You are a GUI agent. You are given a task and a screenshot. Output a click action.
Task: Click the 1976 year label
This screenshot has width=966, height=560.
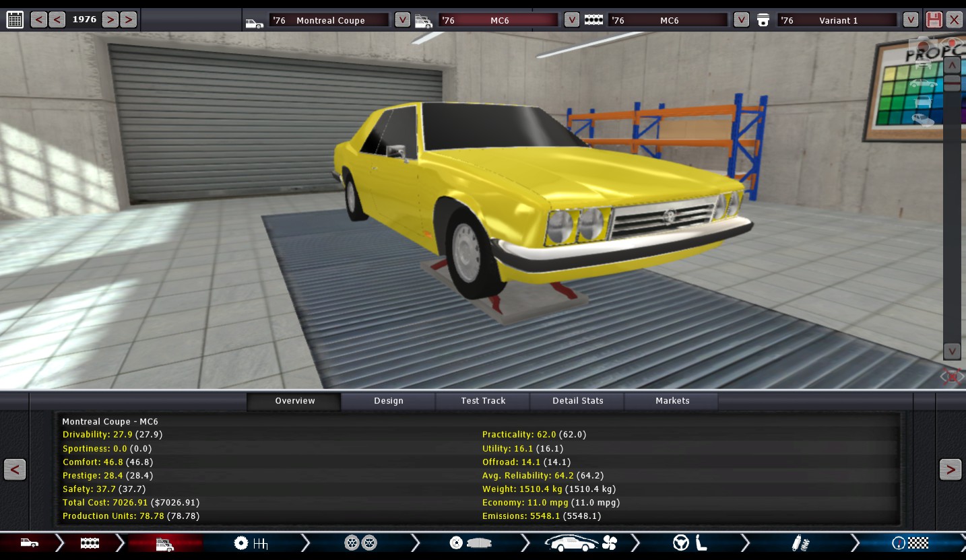[84, 20]
